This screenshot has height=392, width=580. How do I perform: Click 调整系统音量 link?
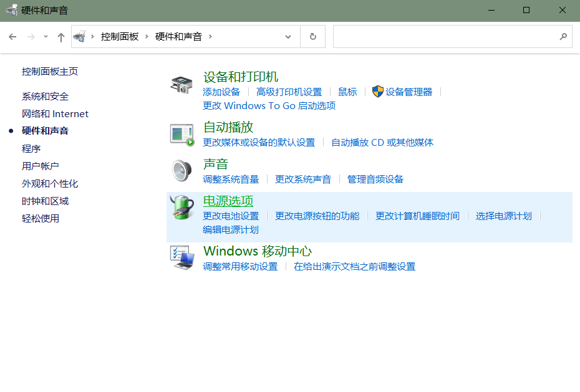coord(231,179)
